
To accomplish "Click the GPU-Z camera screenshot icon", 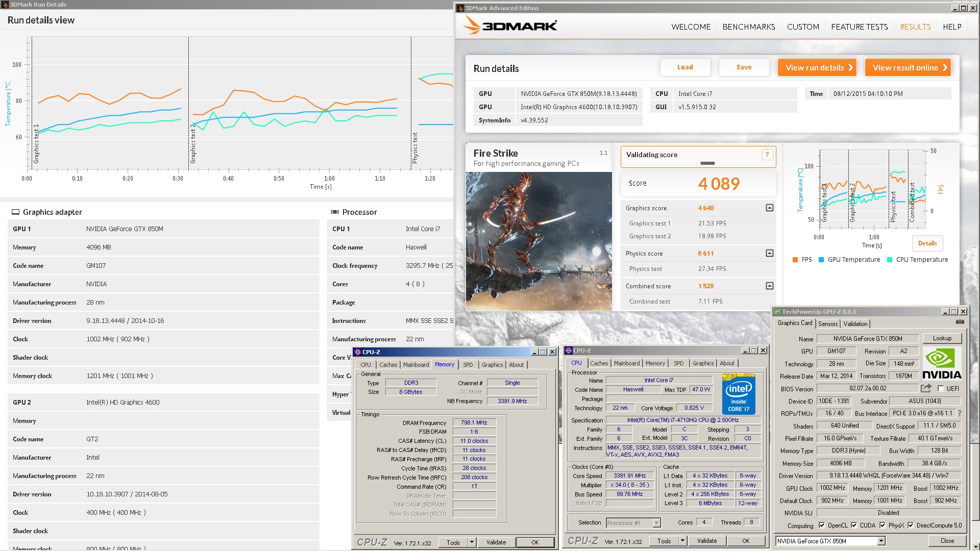I will click(x=960, y=322).
